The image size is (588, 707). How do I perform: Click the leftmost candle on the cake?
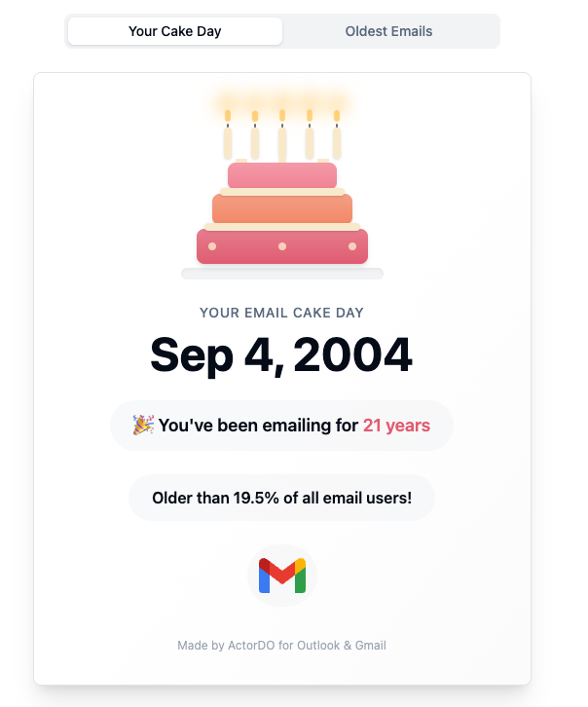[x=228, y=140]
